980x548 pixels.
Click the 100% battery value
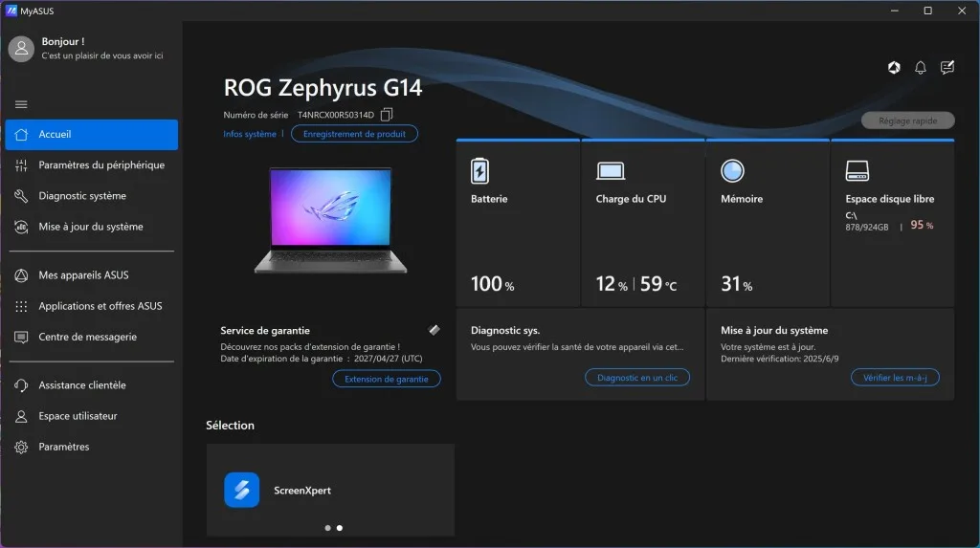tap(493, 284)
